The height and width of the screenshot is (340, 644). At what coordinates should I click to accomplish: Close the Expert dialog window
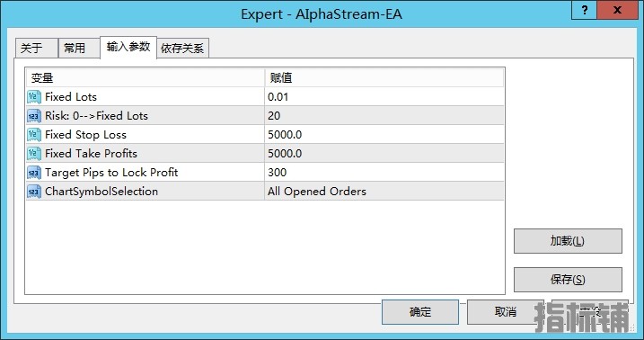click(x=617, y=10)
